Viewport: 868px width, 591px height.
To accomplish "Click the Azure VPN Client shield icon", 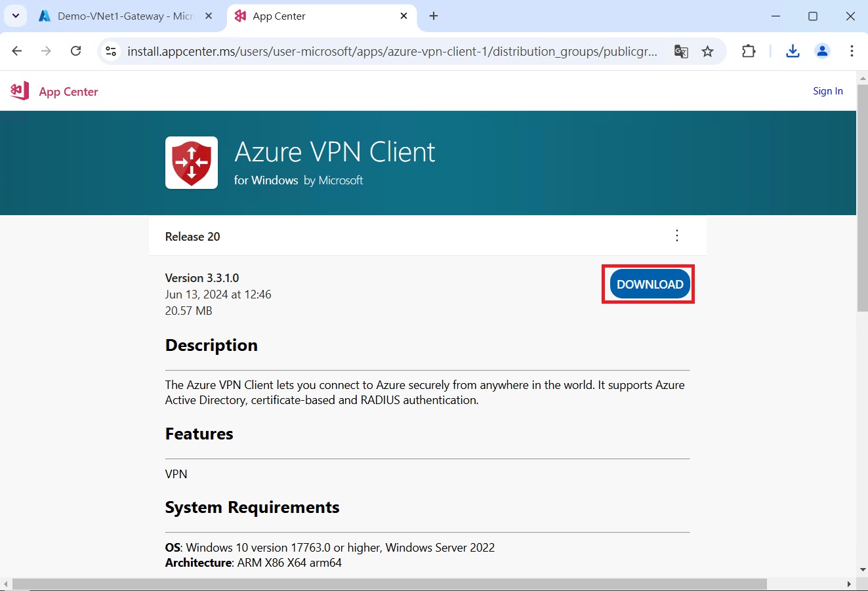I will (192, 163).
